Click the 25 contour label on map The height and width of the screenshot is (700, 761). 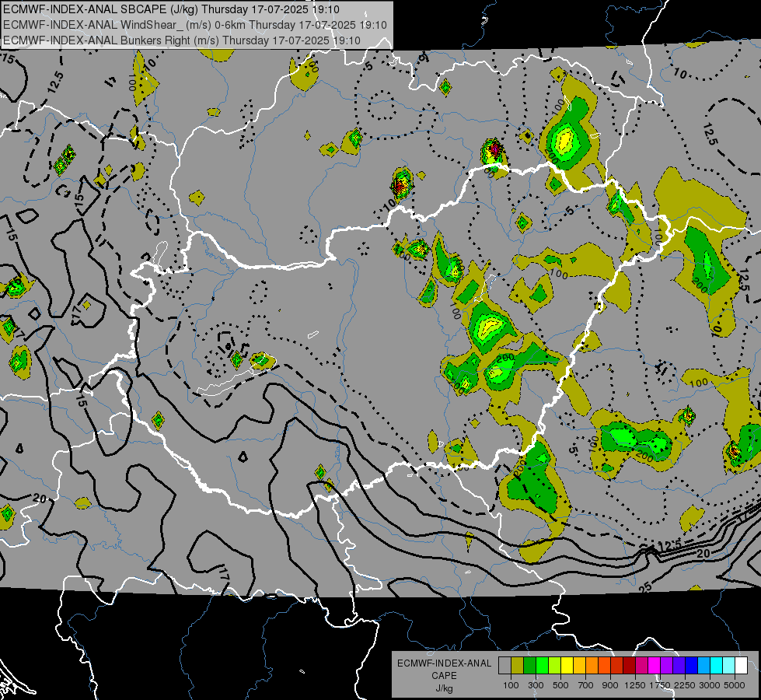pyautogui.click(x=645, y=588)
